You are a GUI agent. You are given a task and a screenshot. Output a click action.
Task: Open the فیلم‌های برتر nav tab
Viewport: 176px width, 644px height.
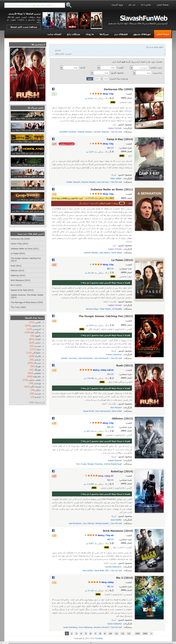click(x=121, y=34)
